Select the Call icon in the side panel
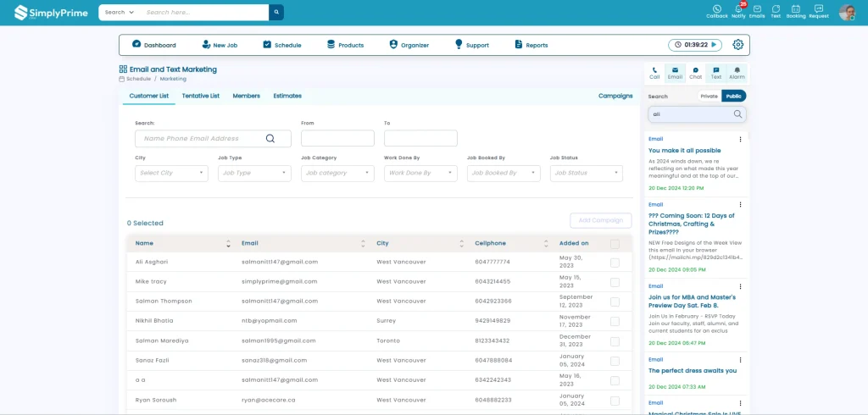 click(x=654, y=73)
